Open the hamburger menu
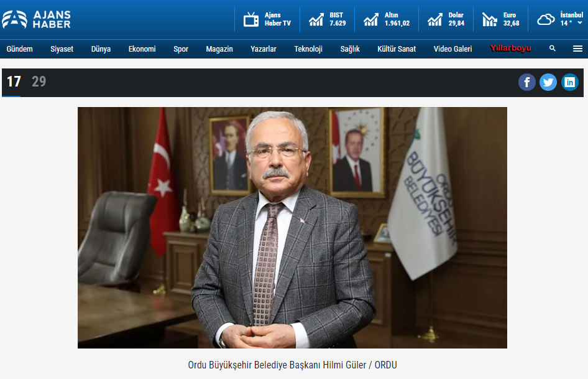The height and width of the screenshot is (379, 588). [577, 49]
